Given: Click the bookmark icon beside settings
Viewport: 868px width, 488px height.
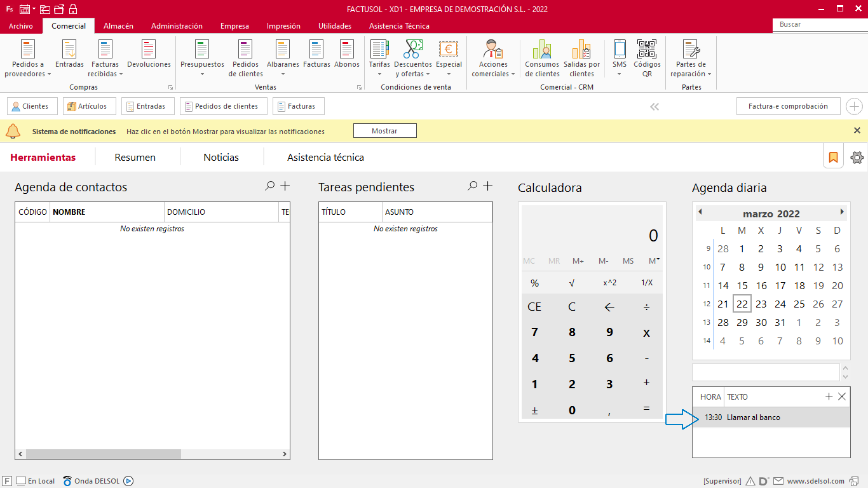Looking at the screenshot, I should click(833, 157).
